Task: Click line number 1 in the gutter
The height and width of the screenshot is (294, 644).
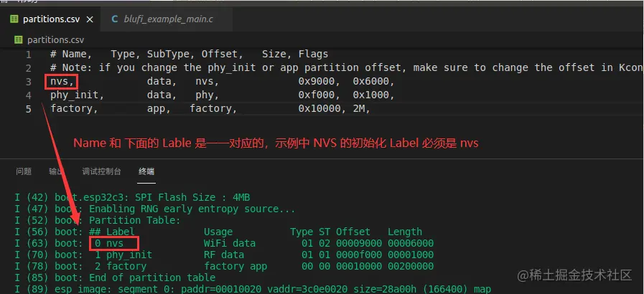Action: [x=28, y=54]
